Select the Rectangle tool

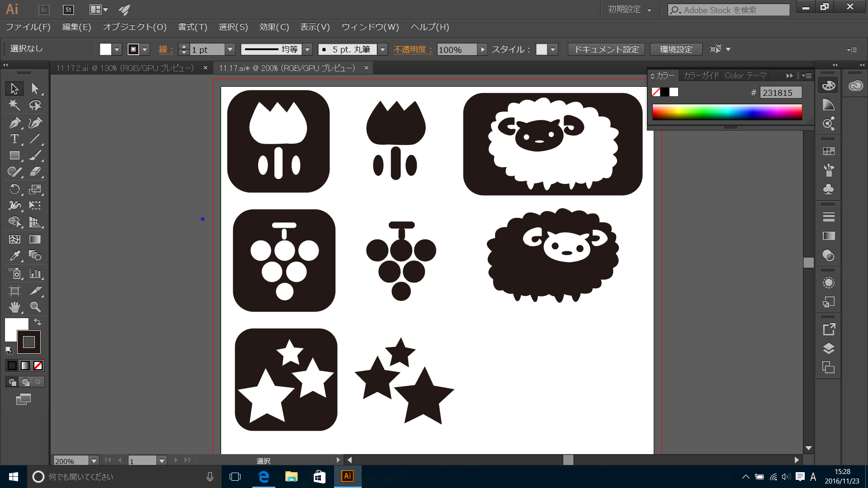(14, 155)
